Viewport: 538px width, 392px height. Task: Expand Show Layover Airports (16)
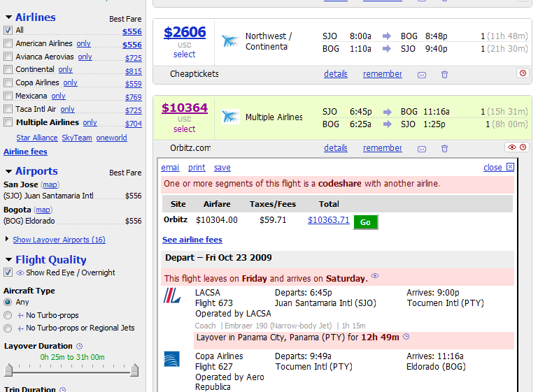click(59, 240)
